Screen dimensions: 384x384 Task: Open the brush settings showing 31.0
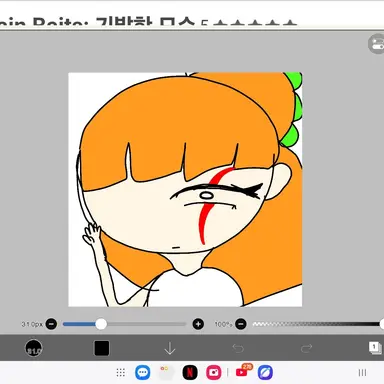(x=34, y=348)
